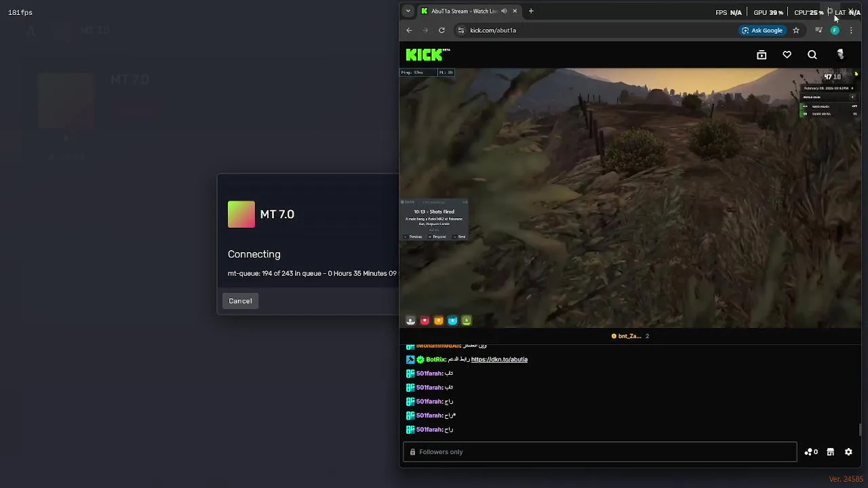
Task: Click the Kick stream video player
Action: tap(630, 198)
